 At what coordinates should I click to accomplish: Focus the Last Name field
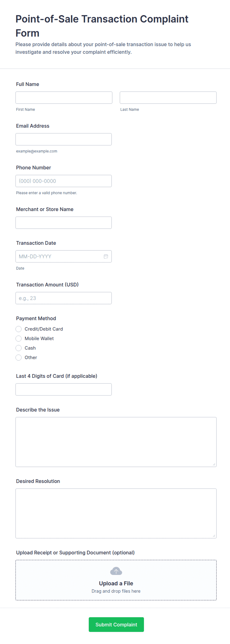coord(168,97)
